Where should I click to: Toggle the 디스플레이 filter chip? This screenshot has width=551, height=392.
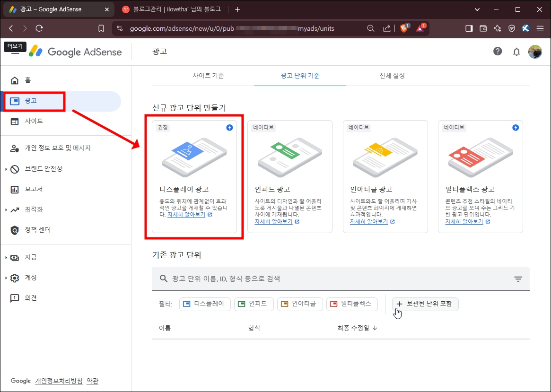204,304
